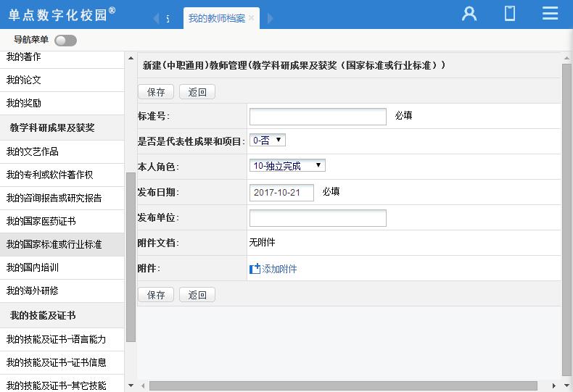
Task: Click the 教学科研成果及获奖 section header
Action: [x=62, y=128]
